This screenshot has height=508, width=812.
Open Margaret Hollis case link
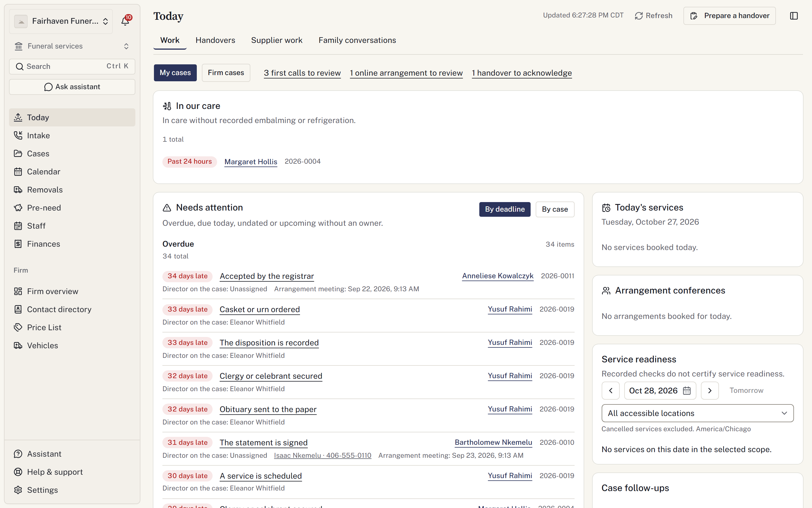point(251,162)
